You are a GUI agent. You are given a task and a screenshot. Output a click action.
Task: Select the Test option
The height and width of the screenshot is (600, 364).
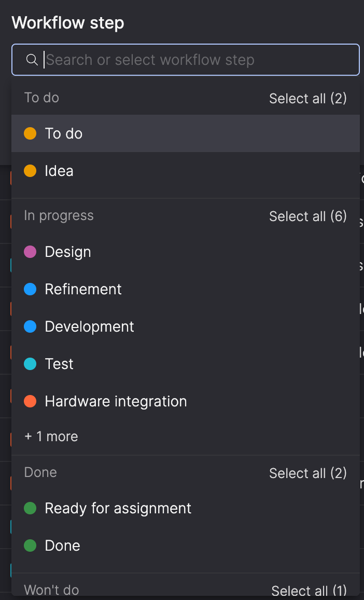(x=59, y=364)
